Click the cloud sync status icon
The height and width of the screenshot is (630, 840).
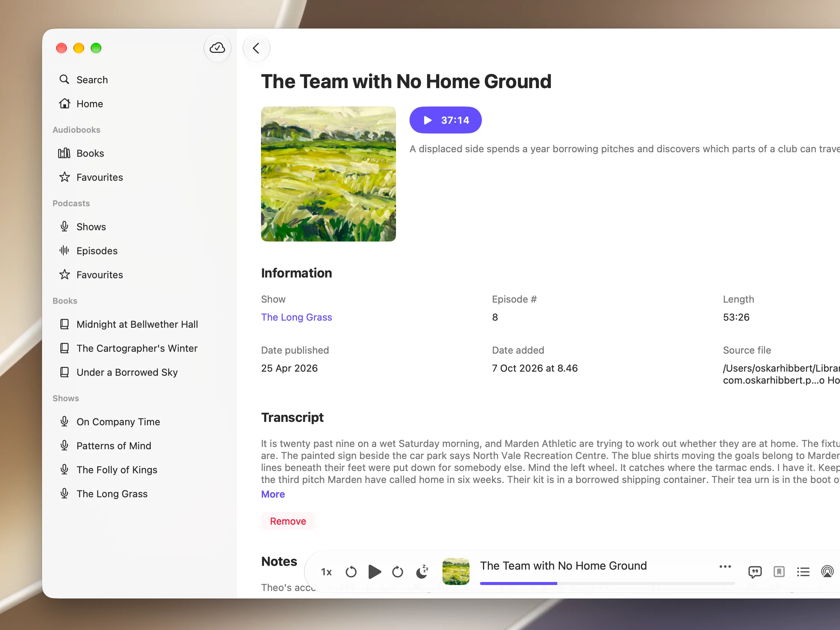pyautogui.click(x=217, y=48)
